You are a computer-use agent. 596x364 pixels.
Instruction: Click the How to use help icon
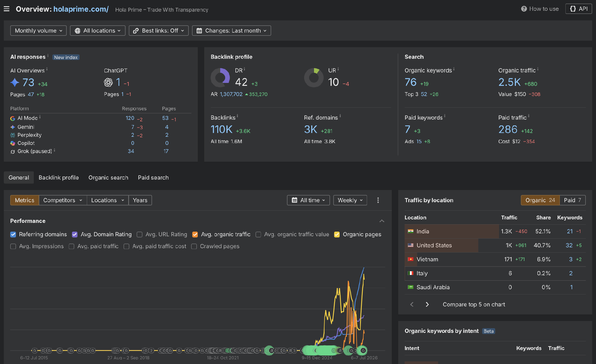click(524, 9)
